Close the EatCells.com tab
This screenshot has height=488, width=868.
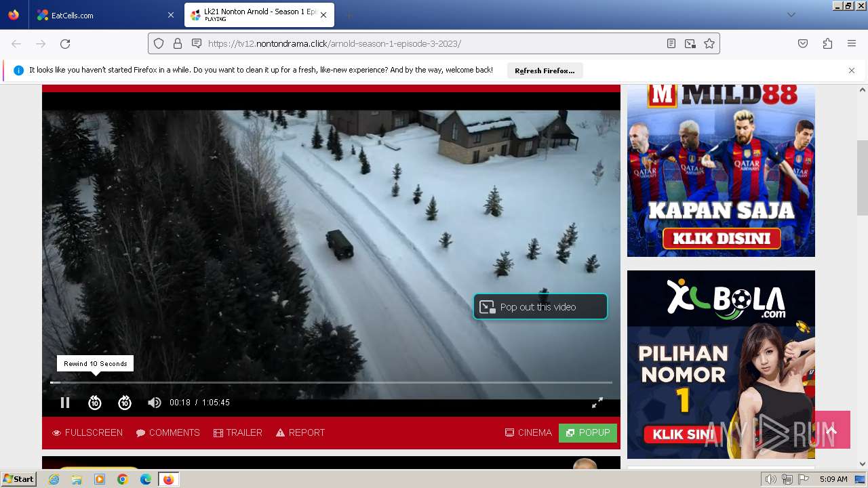170,15
